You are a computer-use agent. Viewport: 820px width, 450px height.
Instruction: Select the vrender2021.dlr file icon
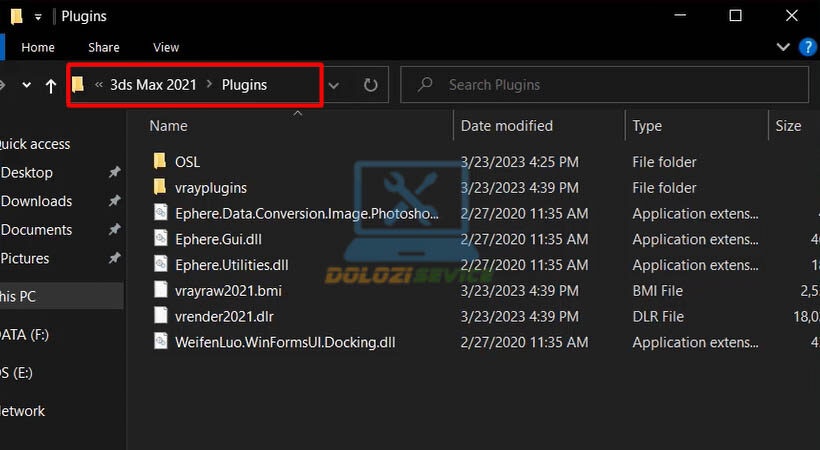click(161, 316)
